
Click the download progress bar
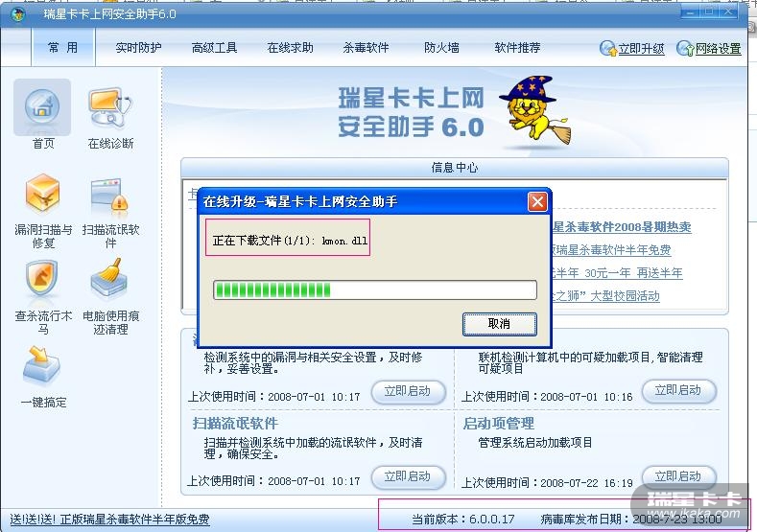pyautogui.click(x=374, y=290)
